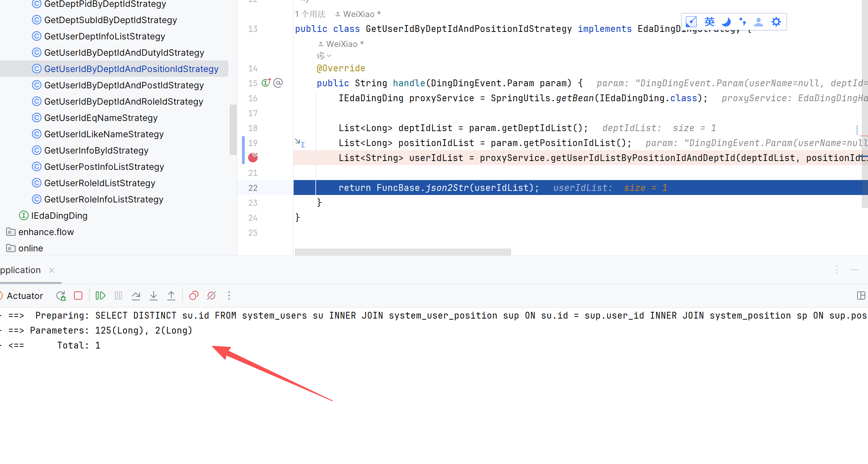Open debug toolbar more options menu
This screenshot has width=868, height=464.
point(229,296)
